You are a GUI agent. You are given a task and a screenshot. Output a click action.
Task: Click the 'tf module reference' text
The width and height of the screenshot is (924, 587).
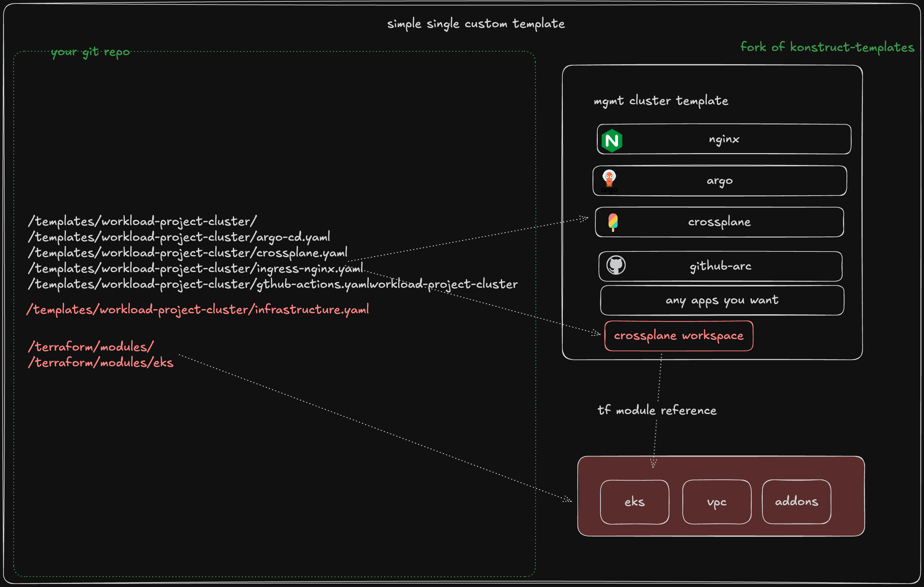point(657,410)
